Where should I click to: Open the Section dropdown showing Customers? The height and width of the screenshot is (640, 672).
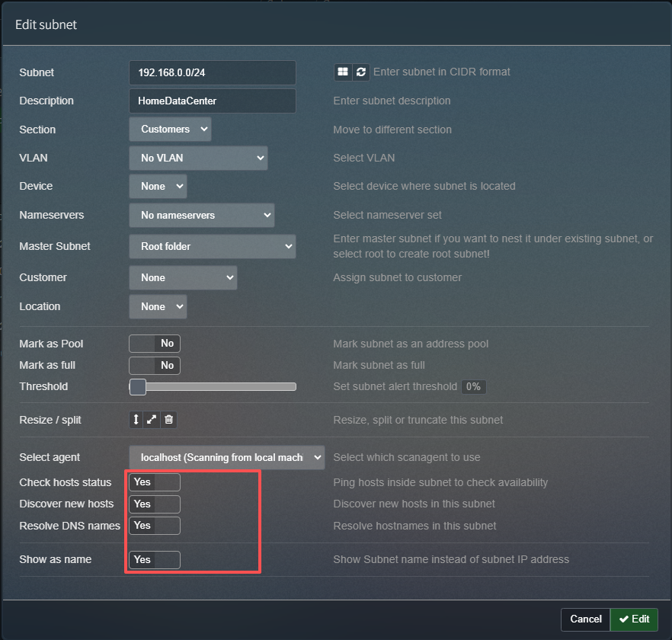170,130
